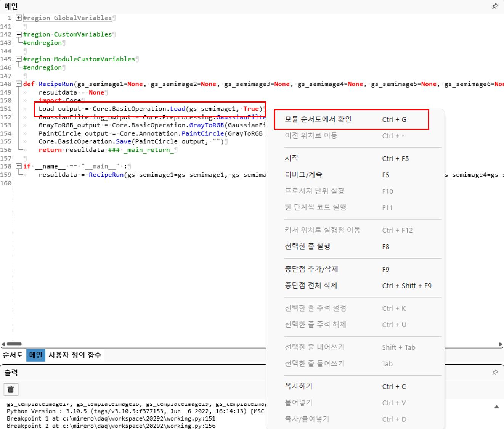Clear output with the trash can icon
This screenshot has width=504, height=429.
pyautogui.click(x=11, y=389)
